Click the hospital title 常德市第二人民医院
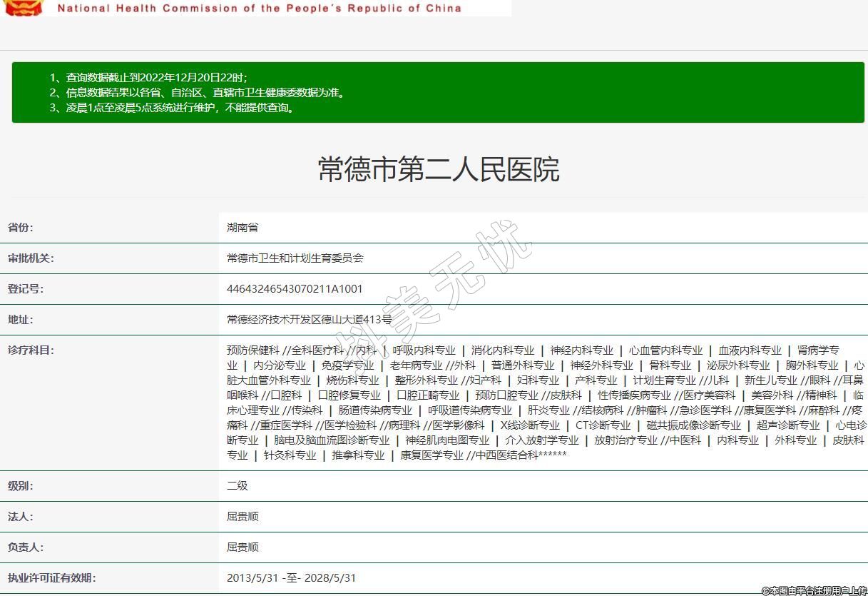This screenshot has height=596, width=868. click(x=438, y=170)
